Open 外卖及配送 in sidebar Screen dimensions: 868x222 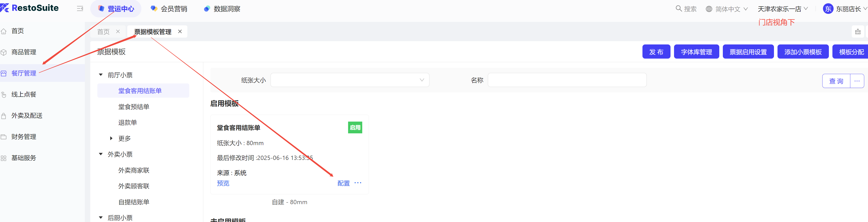27,116
